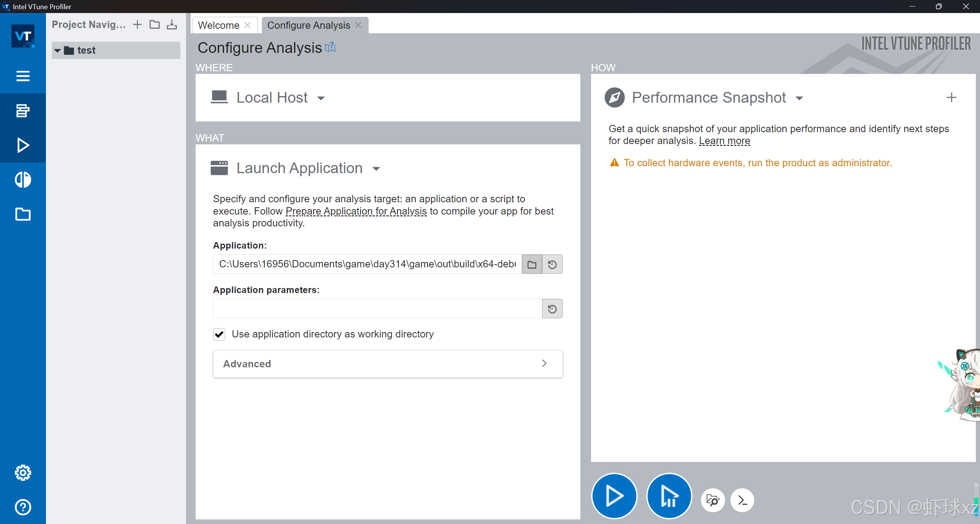Expand the Advanced section
The height and width of the screenshot is (524, 980).
387,364
